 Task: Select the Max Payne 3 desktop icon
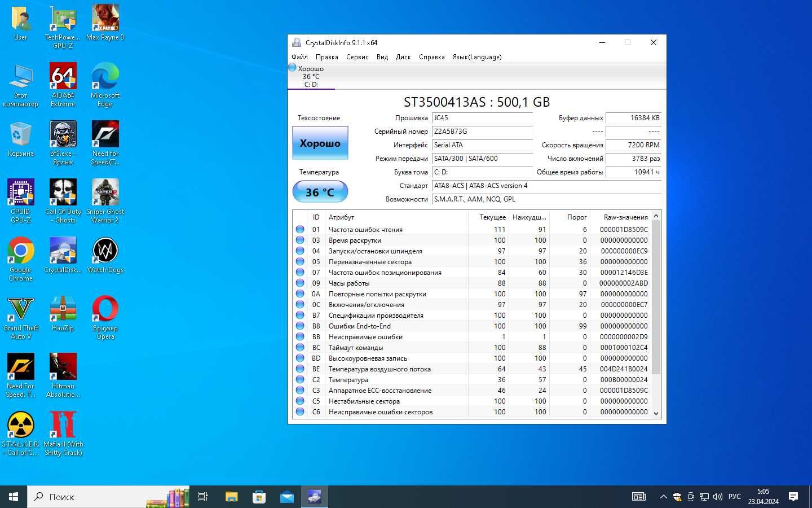point(105,24)
